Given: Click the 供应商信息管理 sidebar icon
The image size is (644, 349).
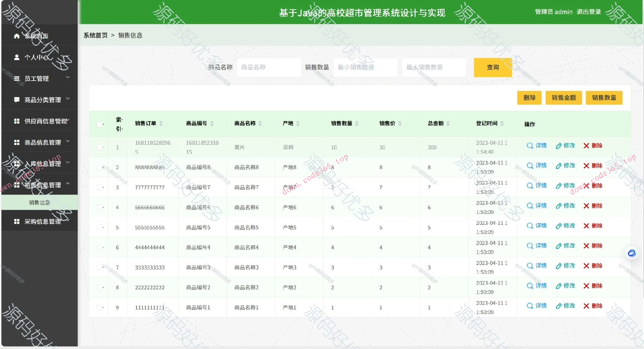Looking at the screenshot, I should pos(16,121).
